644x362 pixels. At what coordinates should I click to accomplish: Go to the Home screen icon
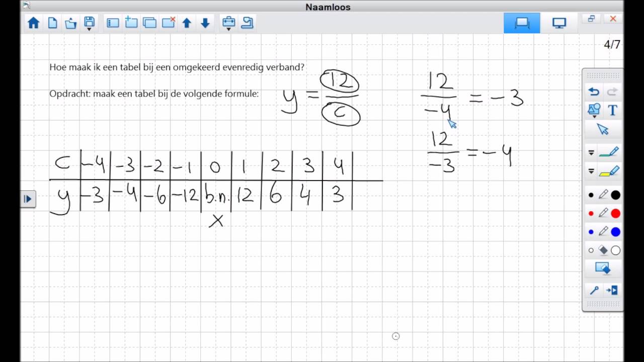(x=34, y=23)
